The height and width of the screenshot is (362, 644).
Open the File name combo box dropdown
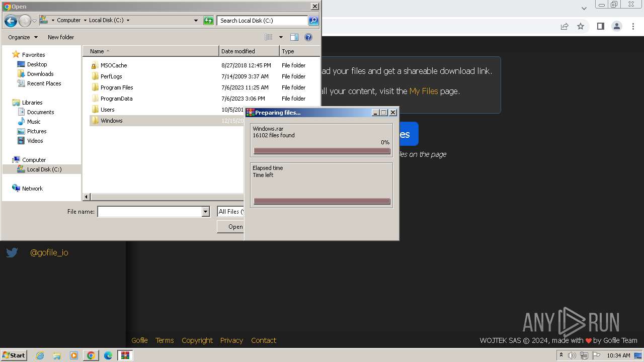[x=205, y=212]
